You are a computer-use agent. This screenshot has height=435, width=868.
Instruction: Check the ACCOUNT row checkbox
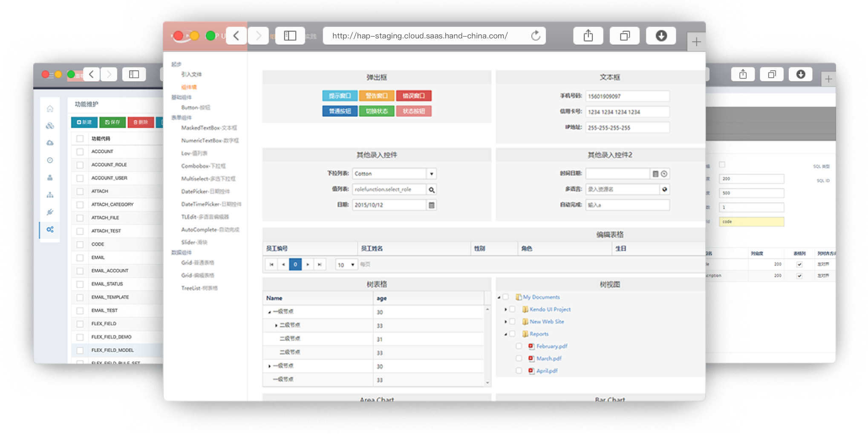tap(80, 152)
